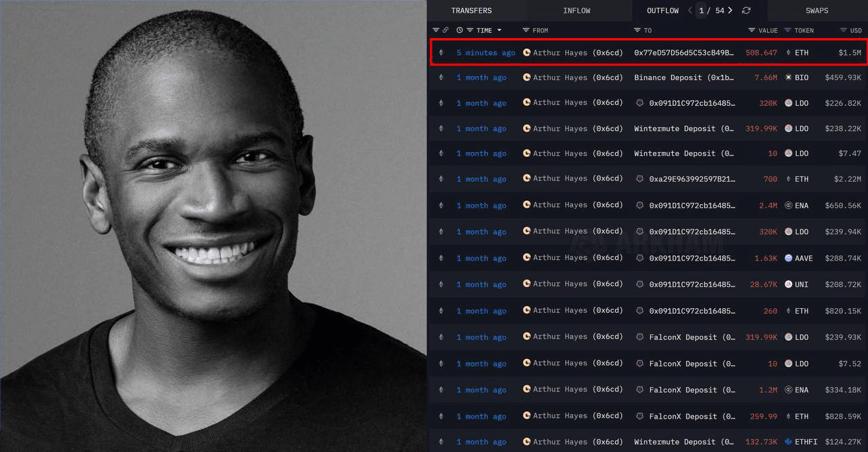Screen dimensions: 868x452
Task: Switch to the INFLOW tab
Action: click(x=576, y=10)
